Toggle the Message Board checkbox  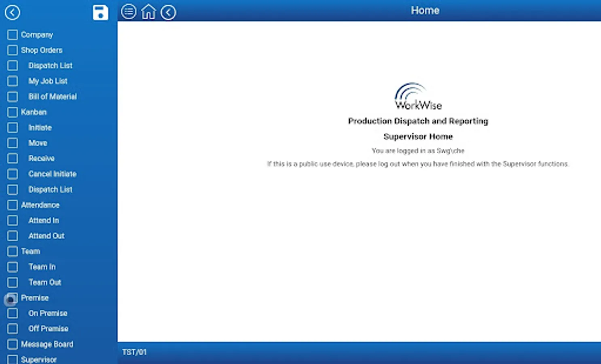coord(13,344)
